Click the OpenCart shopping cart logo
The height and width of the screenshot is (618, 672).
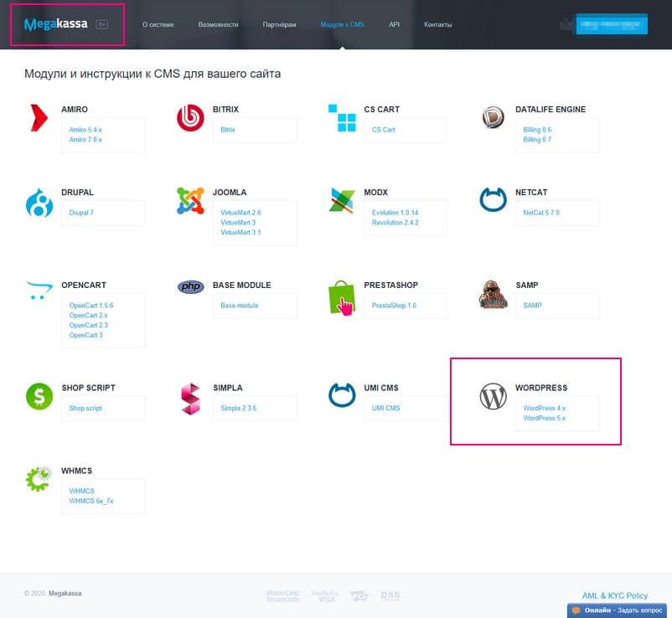click(39, 291)
